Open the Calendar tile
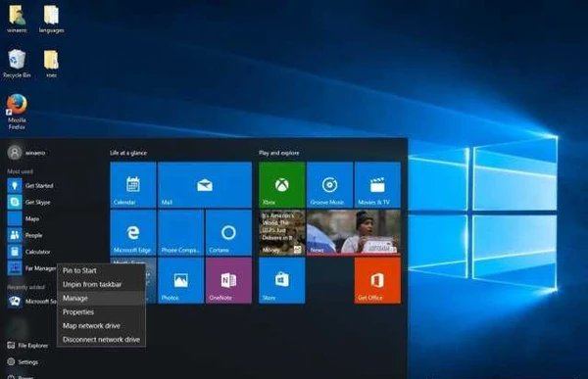 (133, 185)
